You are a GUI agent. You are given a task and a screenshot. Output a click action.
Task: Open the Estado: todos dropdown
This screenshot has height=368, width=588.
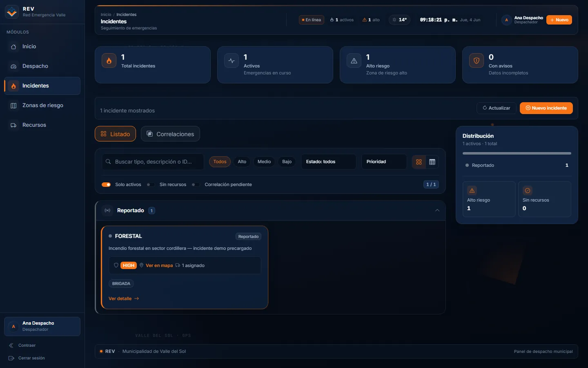point(328,162)
